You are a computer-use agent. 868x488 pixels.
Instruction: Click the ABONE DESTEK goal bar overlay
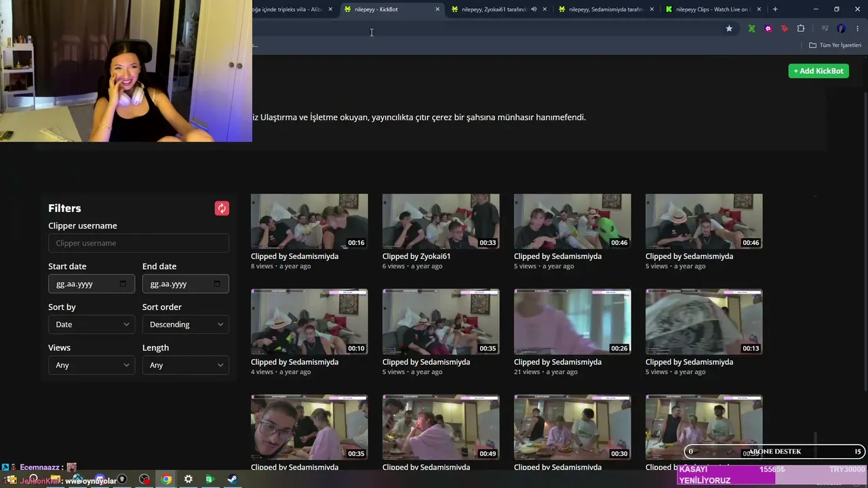pyautogui.click(x=774, y=451)
